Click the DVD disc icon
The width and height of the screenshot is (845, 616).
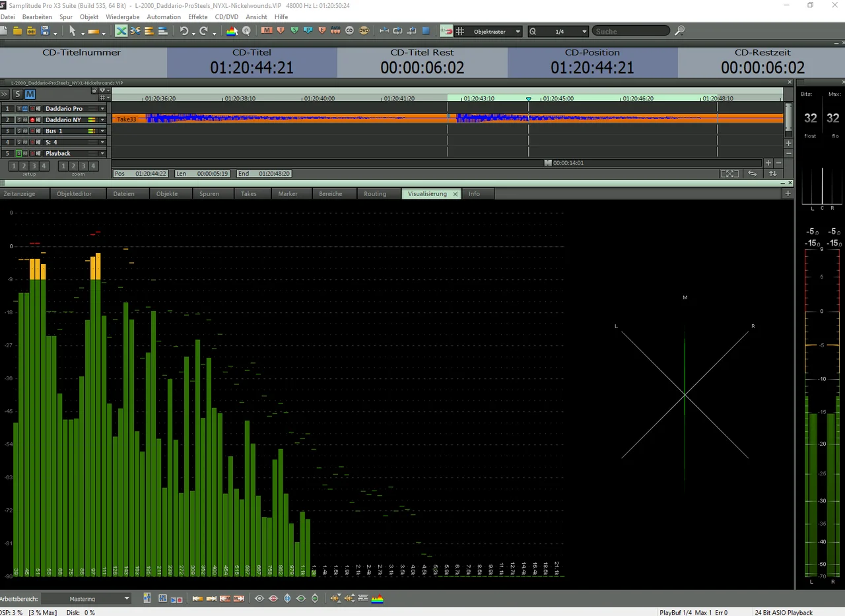364,31
